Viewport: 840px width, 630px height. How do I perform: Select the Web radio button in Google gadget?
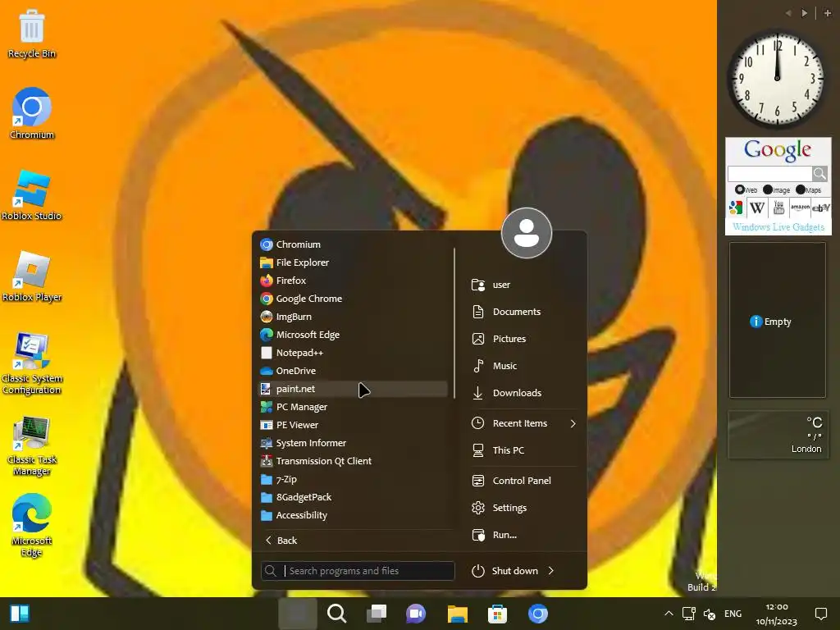[x=740, y=189]
